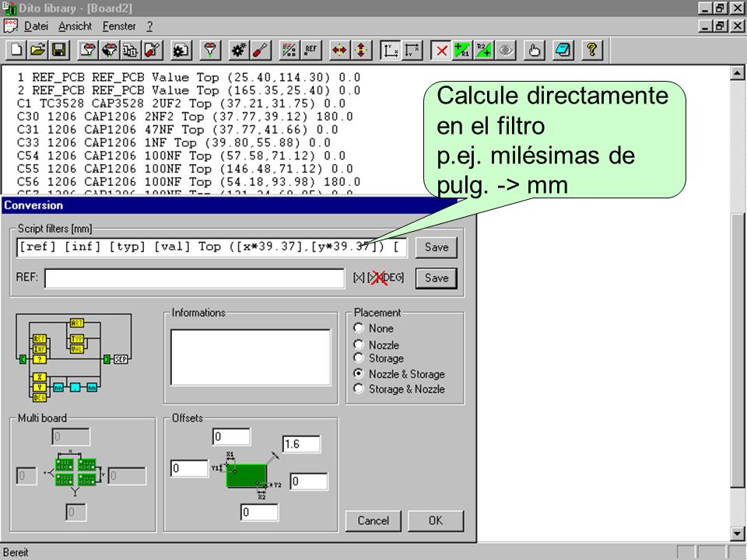This screenshot has width=747, height=560.
Task: Open the Datei menu
Action: pyautogui.click(x=37, y=26)
